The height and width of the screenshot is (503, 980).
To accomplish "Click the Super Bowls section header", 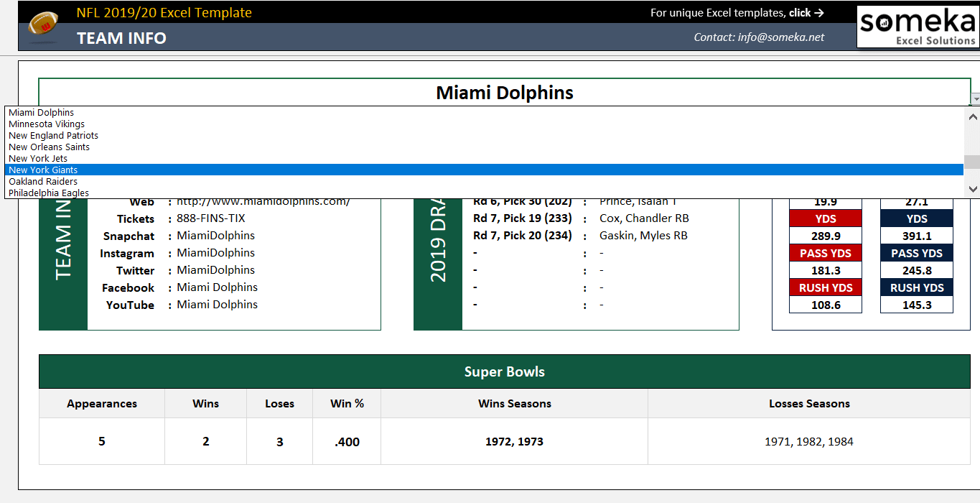I will pyautogui.click(x=505, y=372).
